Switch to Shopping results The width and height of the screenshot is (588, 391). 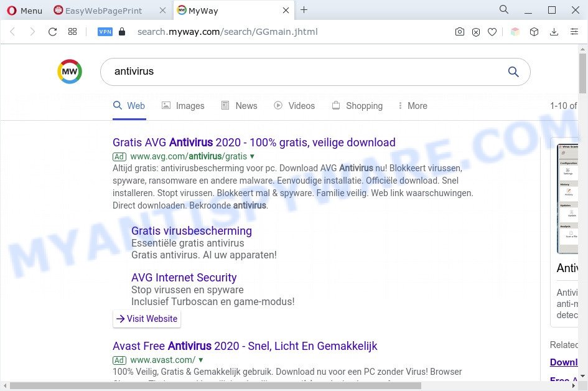[357, 106]
